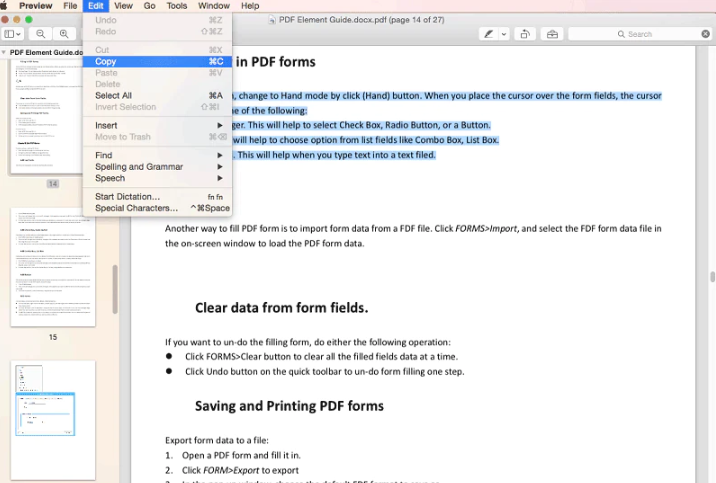Click the heading "Saving and Printing PDF forms"
The width and height of the screenshot is (716, 483).
(x=289, y=406)
